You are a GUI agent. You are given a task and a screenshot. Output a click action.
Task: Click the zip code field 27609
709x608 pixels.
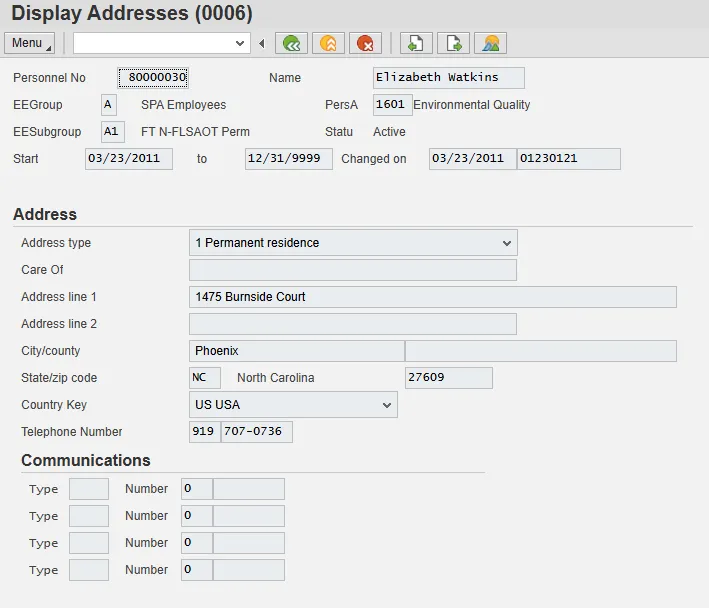448,378
